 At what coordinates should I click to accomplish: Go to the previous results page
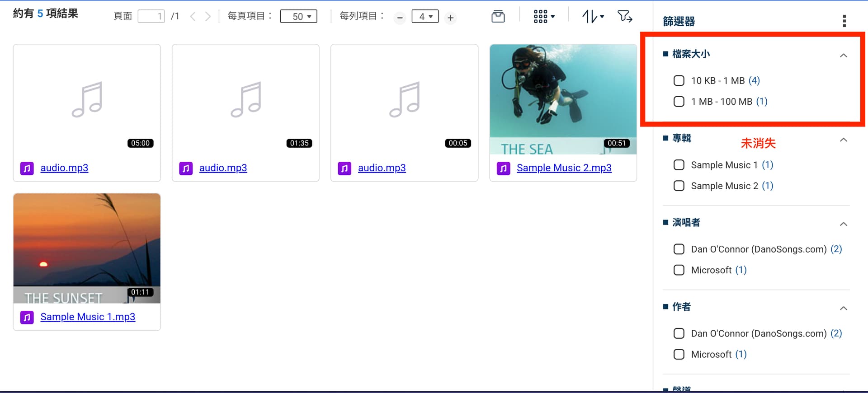tap(193, 17)
